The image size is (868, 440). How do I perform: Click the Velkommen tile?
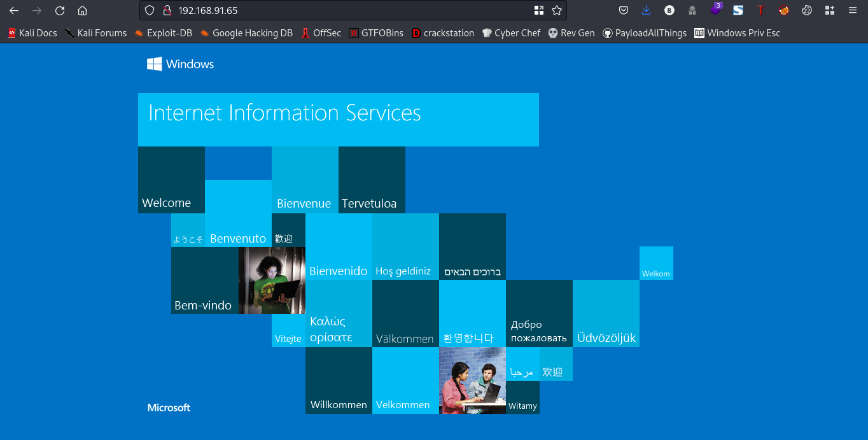pyautogui.click(x=405, y=380)
